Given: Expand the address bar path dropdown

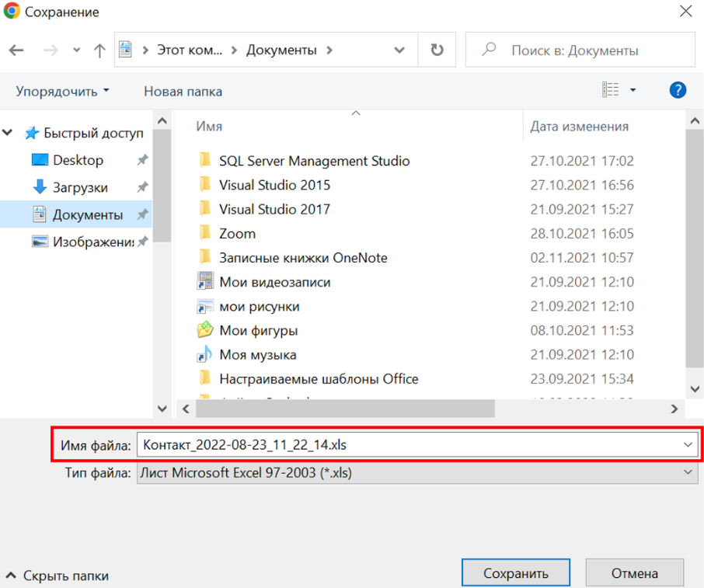Looking at the screenshot, I should [399, 50].
